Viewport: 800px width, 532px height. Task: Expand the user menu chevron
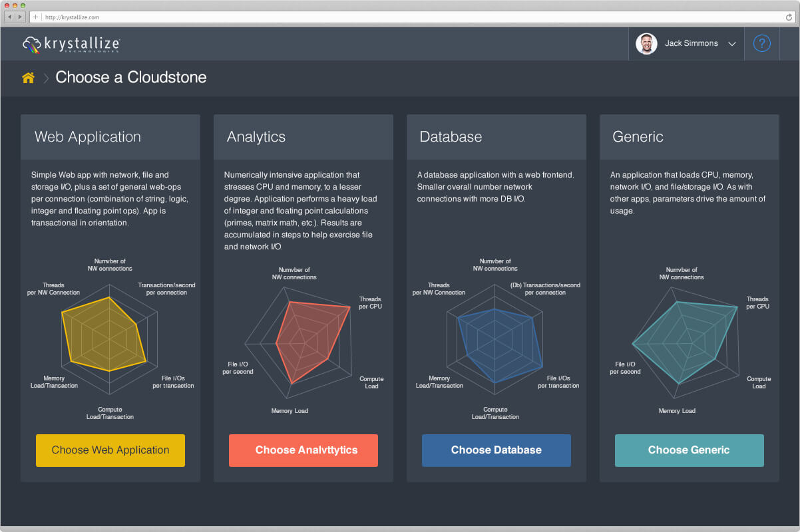point(732,44)
